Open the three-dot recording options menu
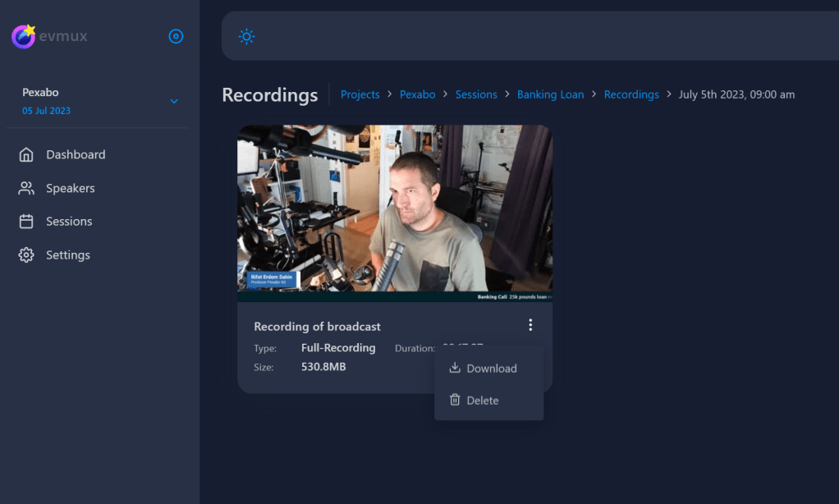 [x=530, y=325]
